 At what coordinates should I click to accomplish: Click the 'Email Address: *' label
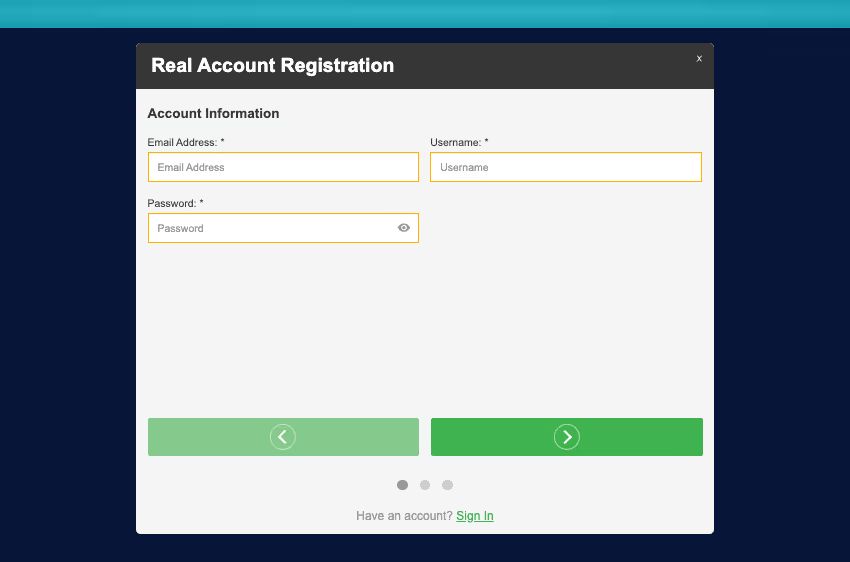pos(186,143)
